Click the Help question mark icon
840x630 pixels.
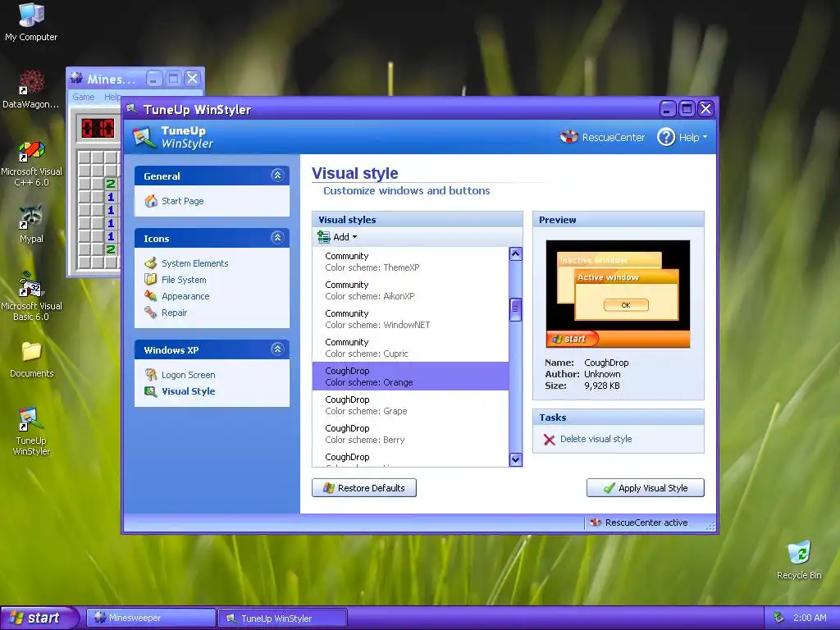coord(666,137)
